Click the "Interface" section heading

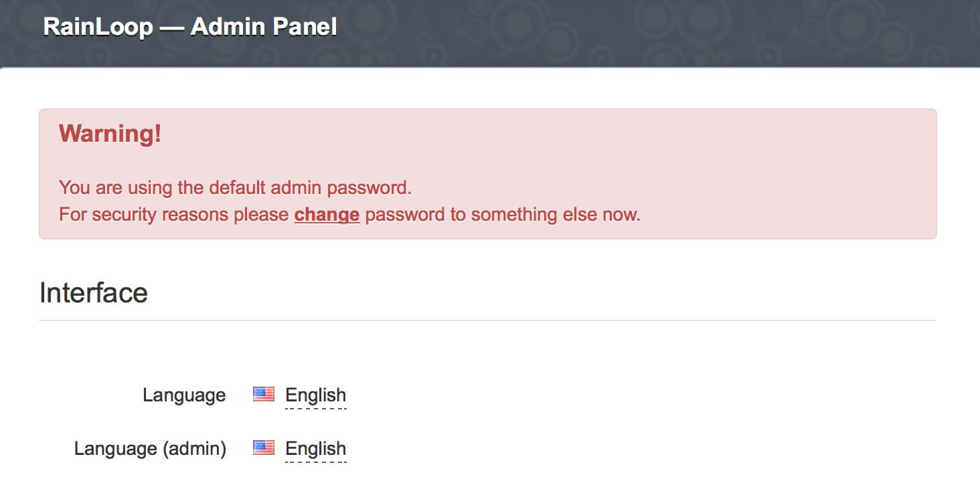pos(94,293)
